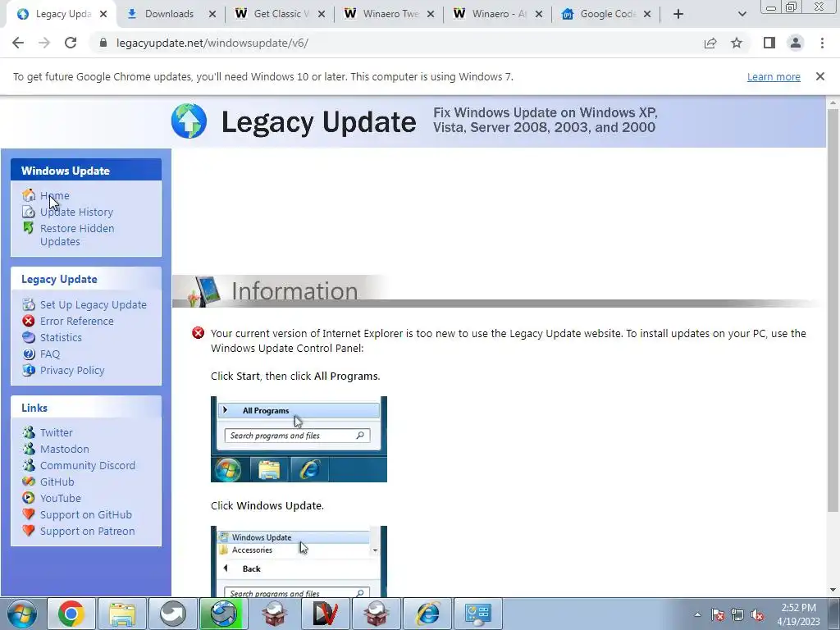Image resolution: width=840 pixels, height=630 pixels.
Task: Click the page vertical scrollbar thumb
Action: (x=833, y=309)
